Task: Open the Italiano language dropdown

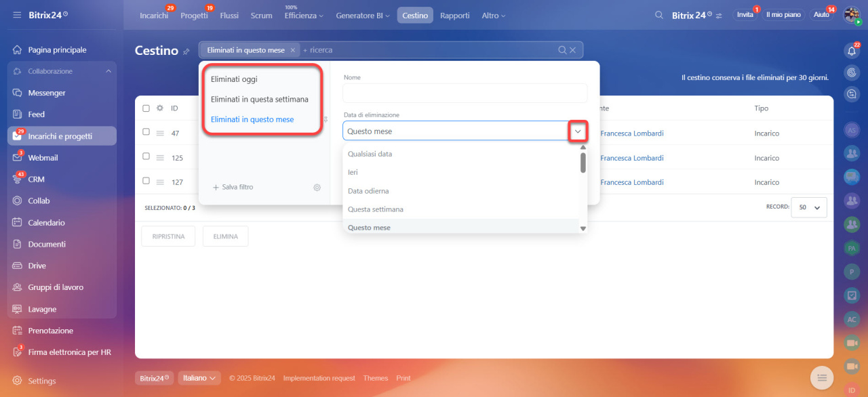Action: click(x=199, y=378)
